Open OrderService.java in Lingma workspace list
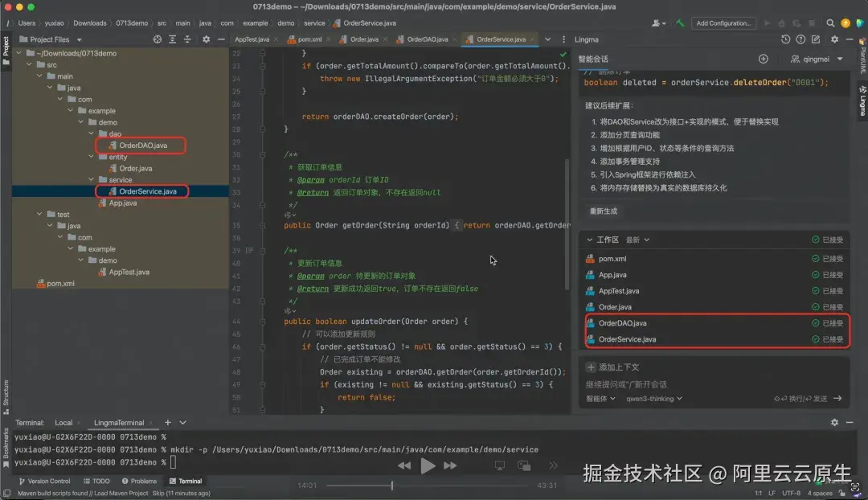Screen dimensions: 868x500 (x=627, y=339)
